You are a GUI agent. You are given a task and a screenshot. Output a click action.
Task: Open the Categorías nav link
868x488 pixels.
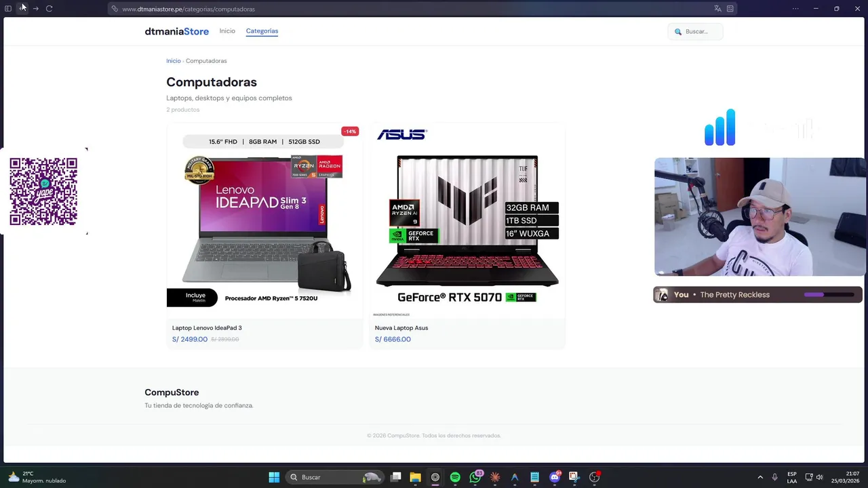(262, 31)
